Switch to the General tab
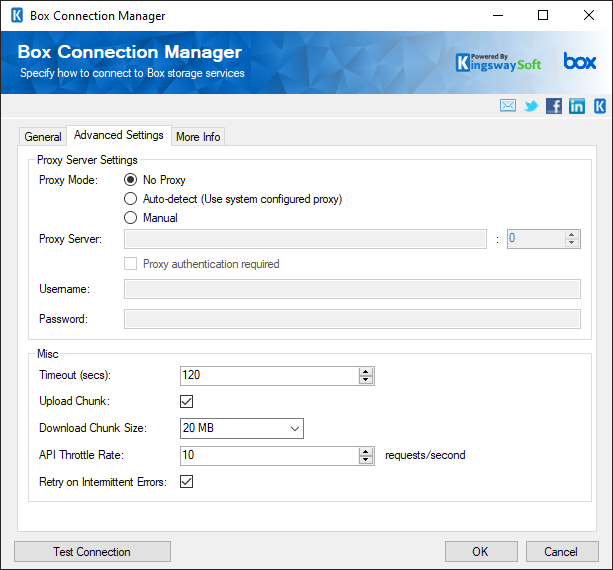Viewport: 613px width, 570px height. [x=43, y=137]
